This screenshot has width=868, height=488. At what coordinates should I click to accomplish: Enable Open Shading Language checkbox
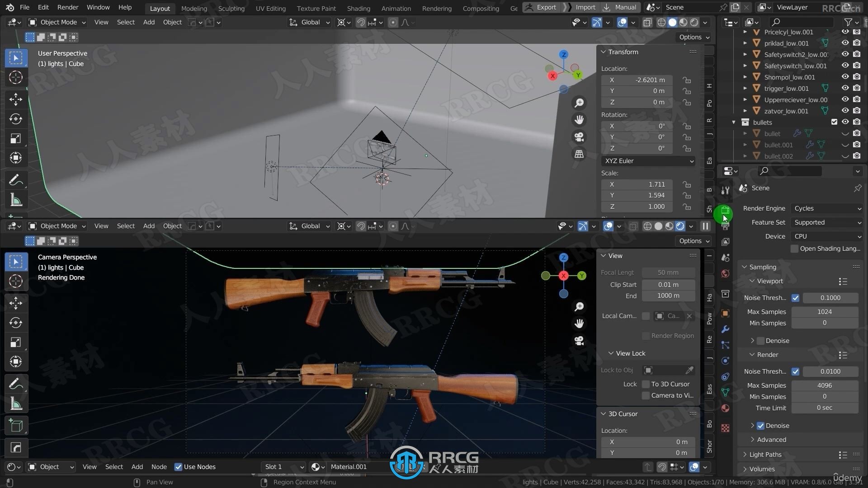click(x=794, y=249)
